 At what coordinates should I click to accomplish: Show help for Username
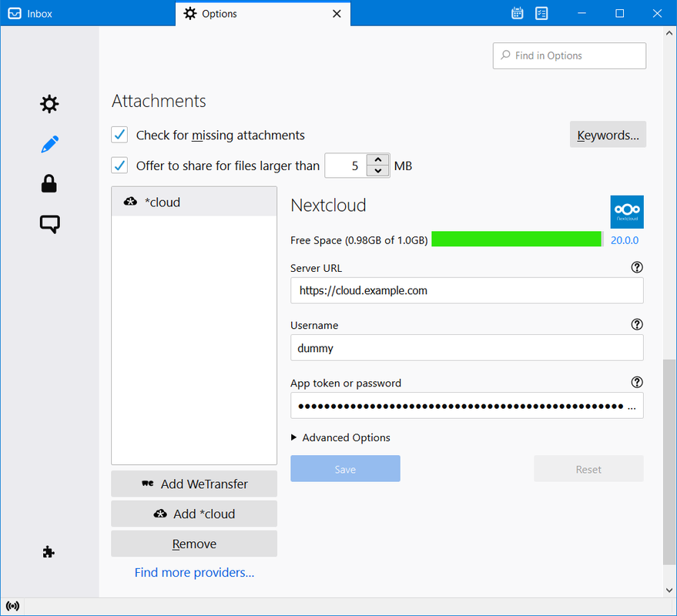pyautogui.click(x=637, y=324)
